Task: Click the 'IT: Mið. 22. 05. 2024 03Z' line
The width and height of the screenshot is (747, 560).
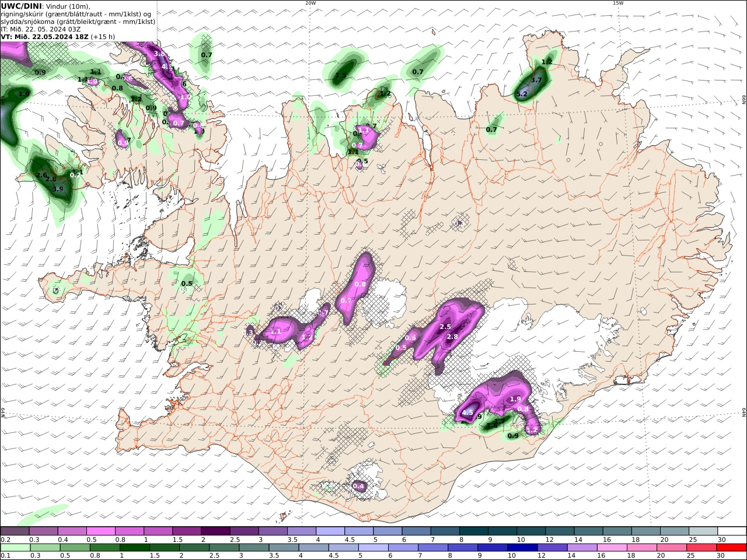Action: coord(41,29)
